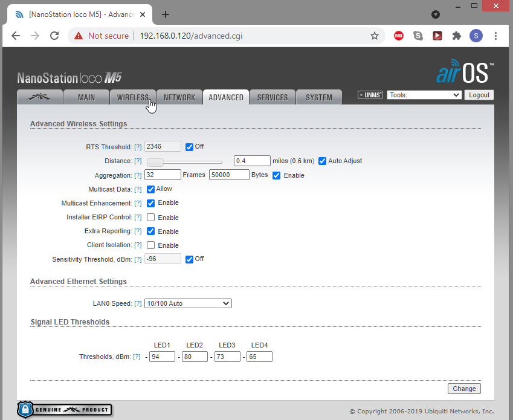Click the Genuine Product badge
This screenshot has width=513, height=420.
point(65,410)
